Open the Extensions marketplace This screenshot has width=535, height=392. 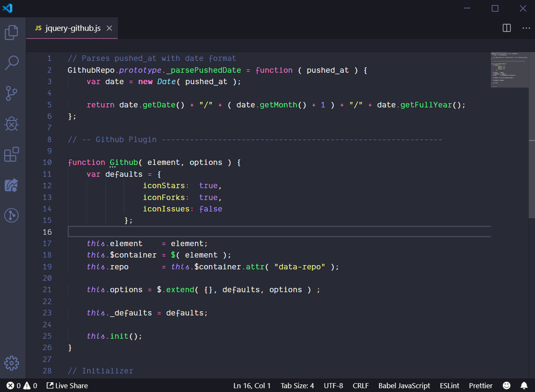tap(11, 155)
